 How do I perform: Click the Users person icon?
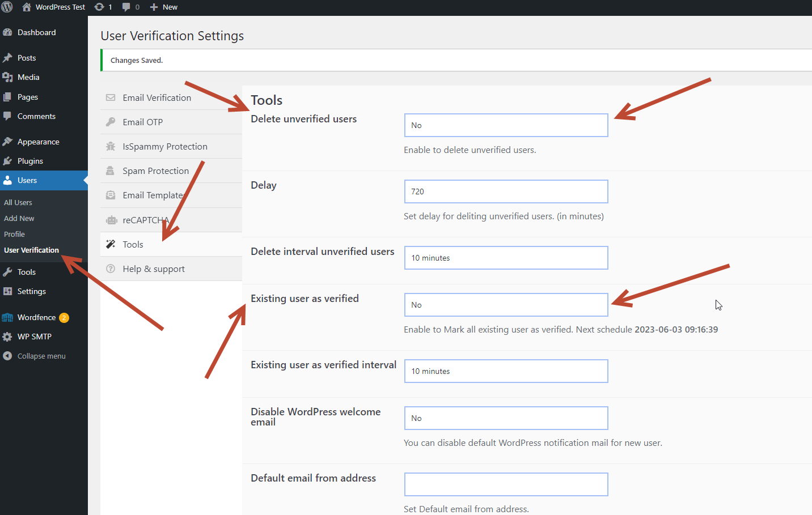point(7,180)
